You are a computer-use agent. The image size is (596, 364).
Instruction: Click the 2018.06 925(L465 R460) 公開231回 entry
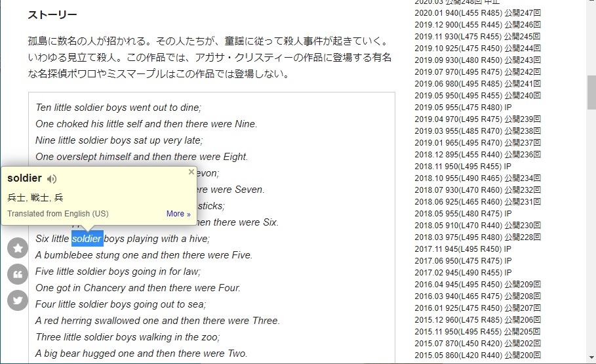477,201
